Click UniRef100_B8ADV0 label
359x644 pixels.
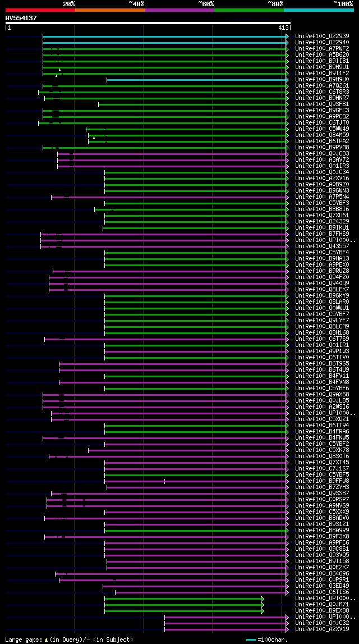[x=322, y=518]
